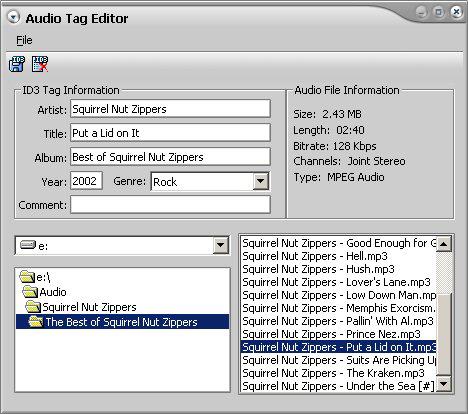Screen dimensions: 468x414
Task: Click into the Year field
Action: pyautogui.click(x=86, y=181)
